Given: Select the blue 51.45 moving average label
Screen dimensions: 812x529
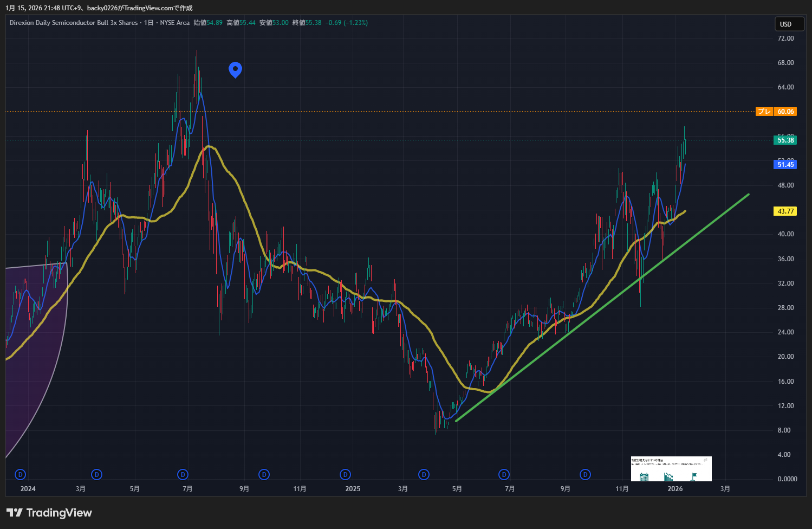Looking at the screenshot, I should click(x=785, y=165).
